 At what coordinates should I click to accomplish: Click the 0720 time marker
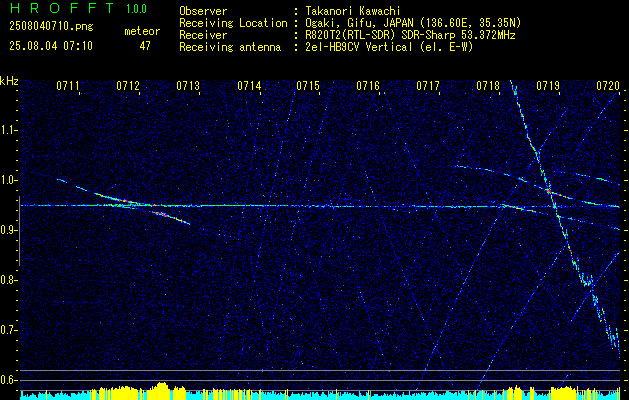[x=608, y=85]
